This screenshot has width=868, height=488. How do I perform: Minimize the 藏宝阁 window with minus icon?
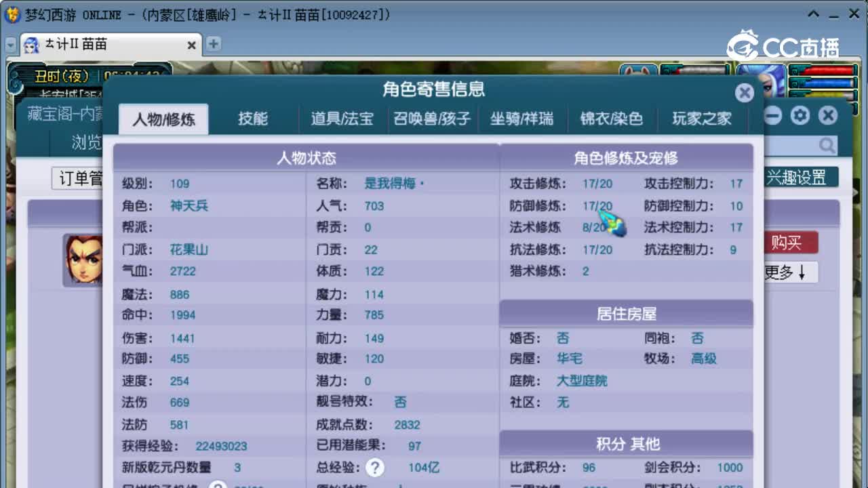tap(774, 116)
